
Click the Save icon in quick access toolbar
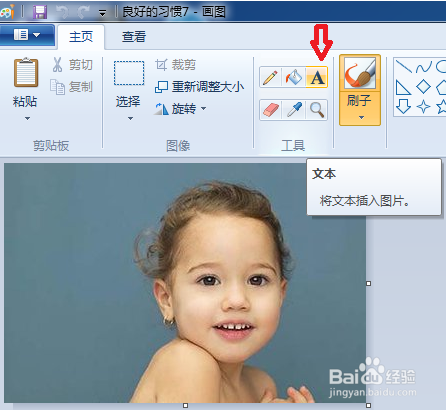[40, 12]
